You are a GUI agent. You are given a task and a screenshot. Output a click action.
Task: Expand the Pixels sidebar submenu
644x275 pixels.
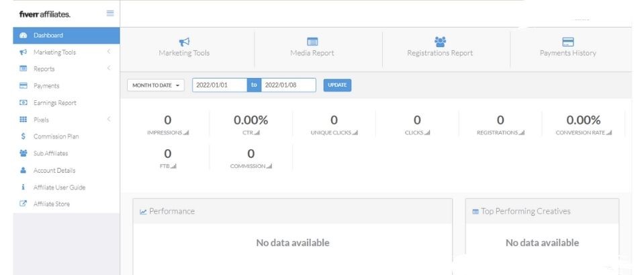[x=108, y=120]
